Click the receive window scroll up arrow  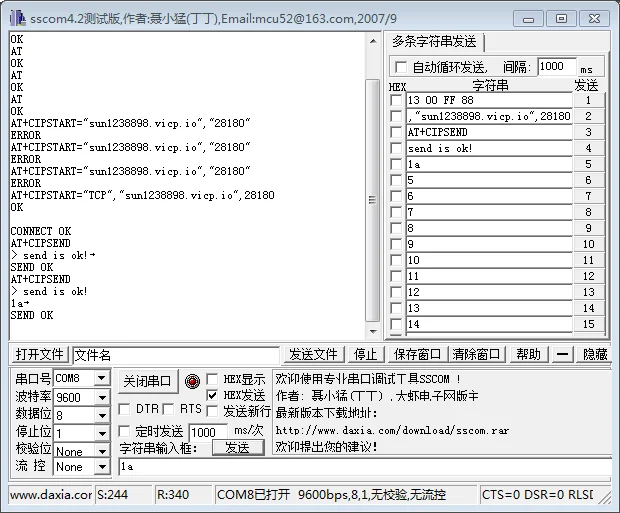(373, 41)
